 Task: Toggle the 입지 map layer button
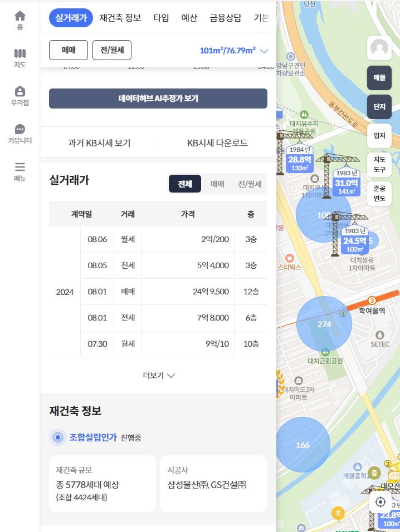pos(379,135)
